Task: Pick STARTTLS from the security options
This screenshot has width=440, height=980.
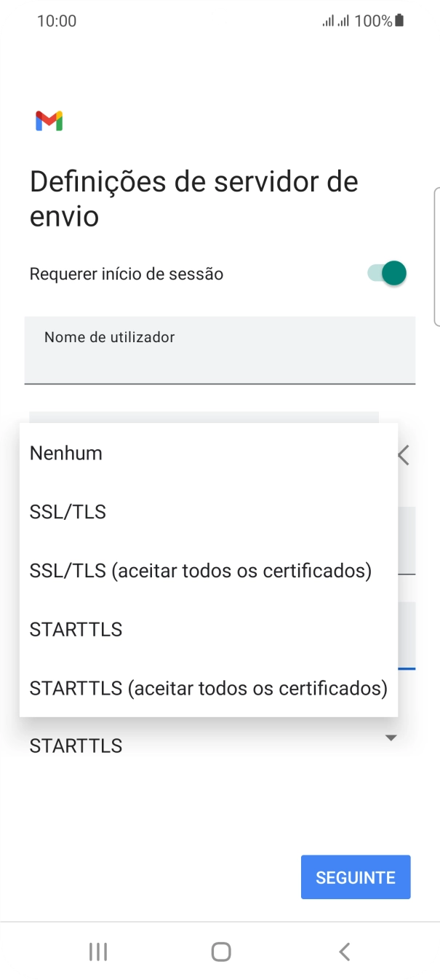Action: 76,629
